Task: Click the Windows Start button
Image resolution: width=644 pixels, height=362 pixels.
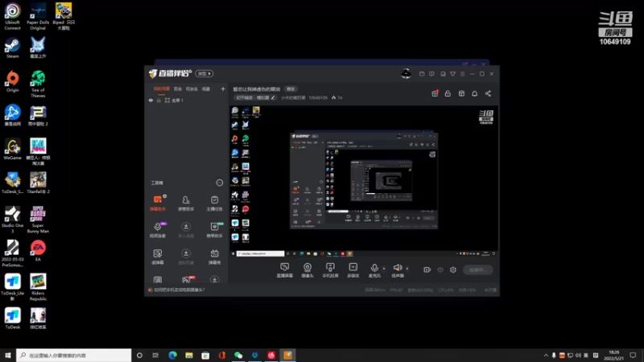Action: [8, 356]
